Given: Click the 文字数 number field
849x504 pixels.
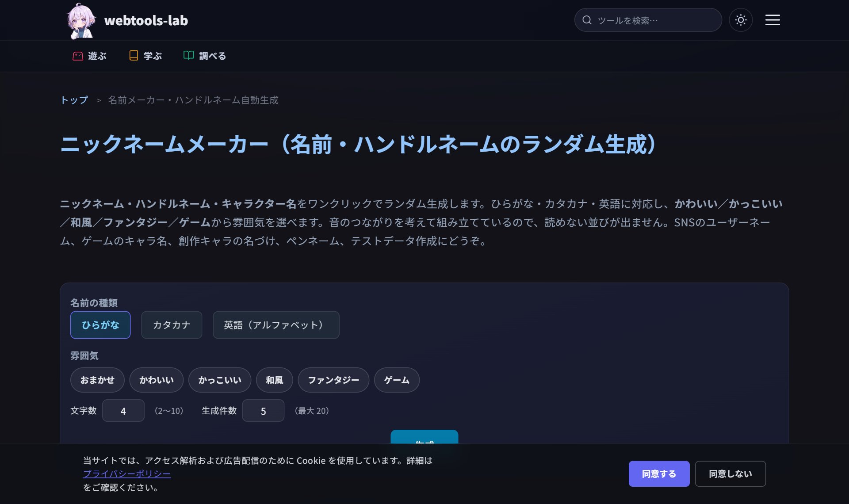Looking at the screenshot, I should click(123, 411).
